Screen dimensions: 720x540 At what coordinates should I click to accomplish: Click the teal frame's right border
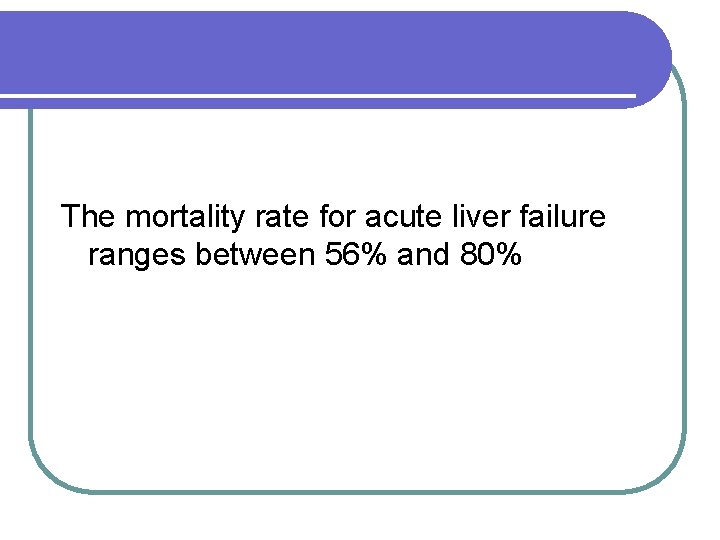click(685, 300)
